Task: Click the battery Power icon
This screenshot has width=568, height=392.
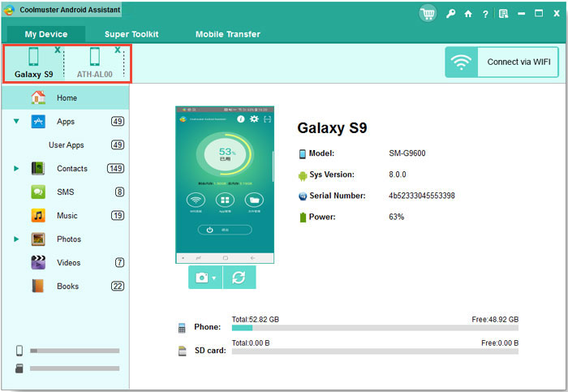Action: click(303, 218)
